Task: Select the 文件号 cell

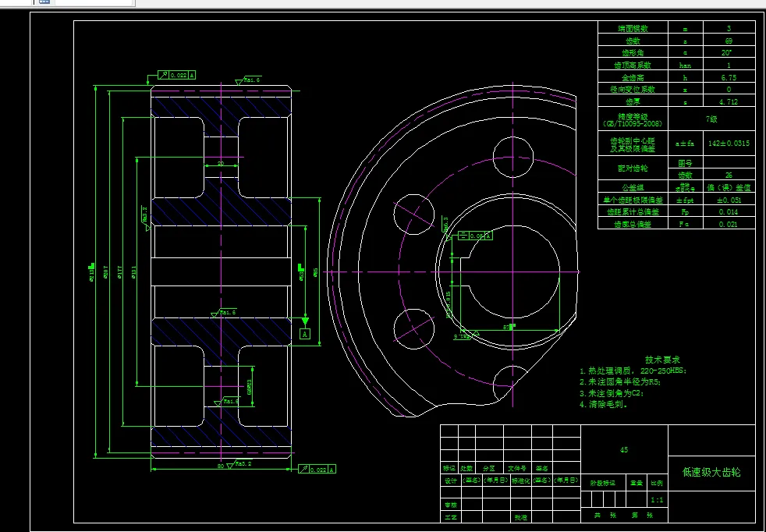Action: pyautogui.click(x=517, y=468)
